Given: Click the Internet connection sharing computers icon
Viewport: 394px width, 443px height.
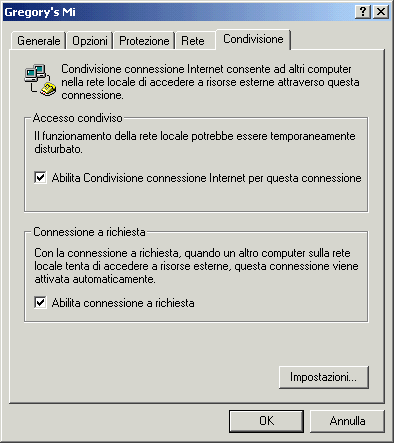Looking at the screenshot, I should point(40,80).
